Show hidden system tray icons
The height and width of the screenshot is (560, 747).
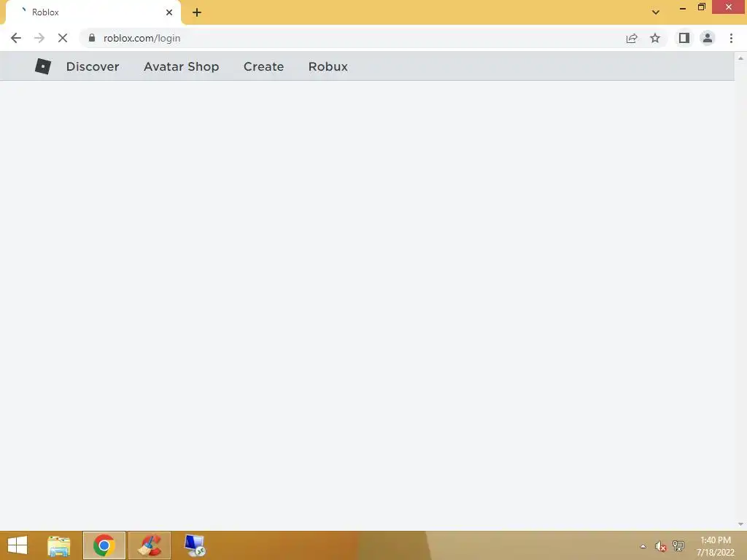point(643,546)
